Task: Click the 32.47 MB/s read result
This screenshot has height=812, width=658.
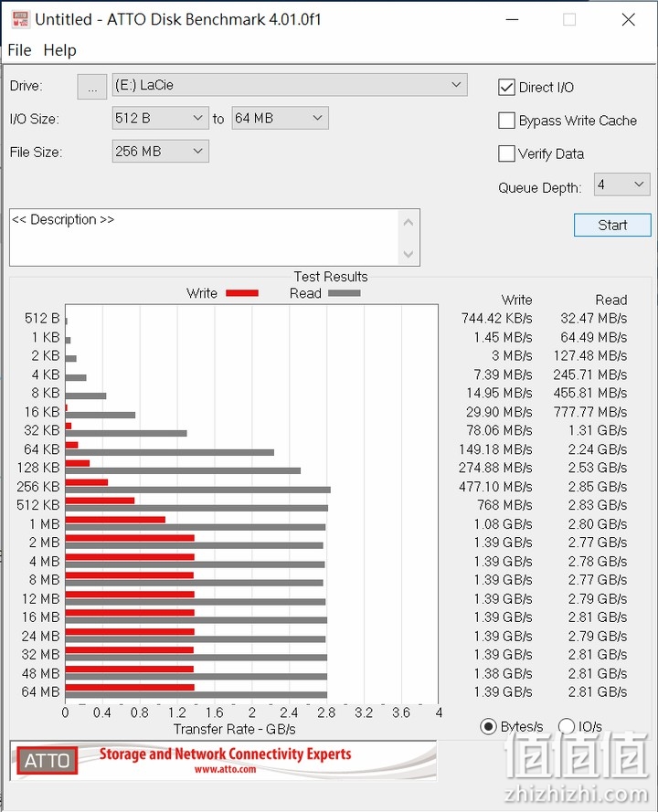Action: (x=594, y=318)
